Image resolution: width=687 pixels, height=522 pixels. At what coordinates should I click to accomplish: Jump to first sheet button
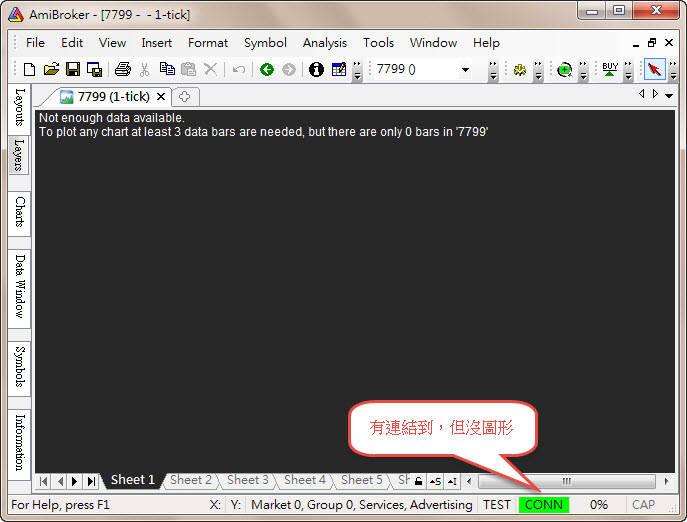tap(43, 482)
